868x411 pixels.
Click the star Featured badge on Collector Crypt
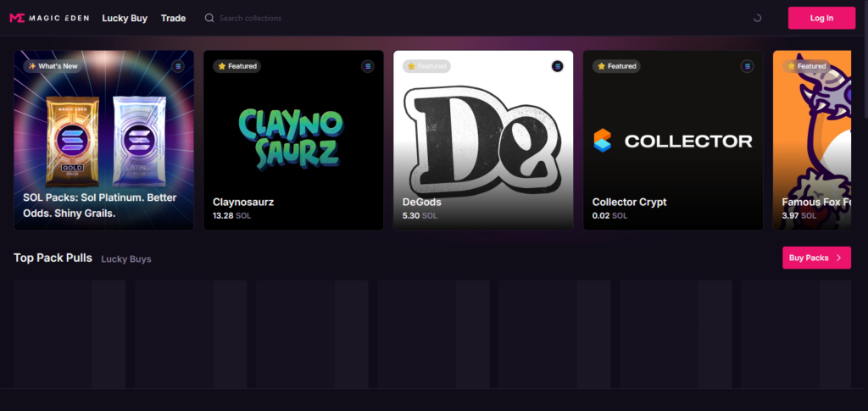616,66
